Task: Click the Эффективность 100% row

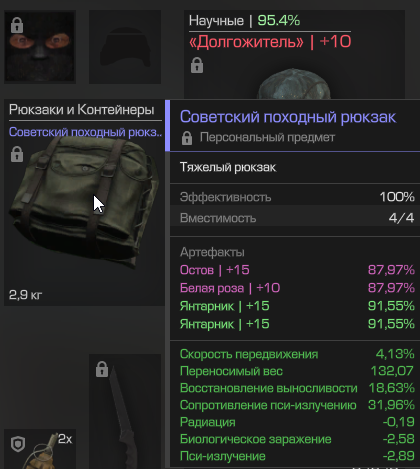Action: click(x=297, y=197)
